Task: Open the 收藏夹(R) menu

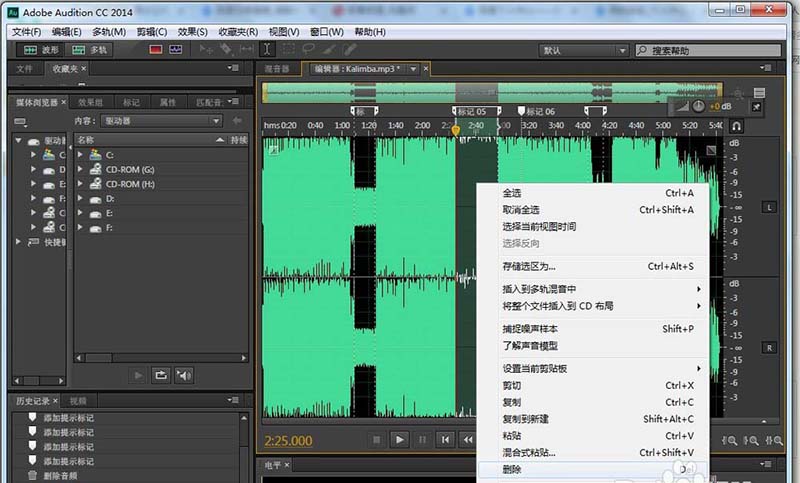Action: pyautogui.click(x=238, y=32)
